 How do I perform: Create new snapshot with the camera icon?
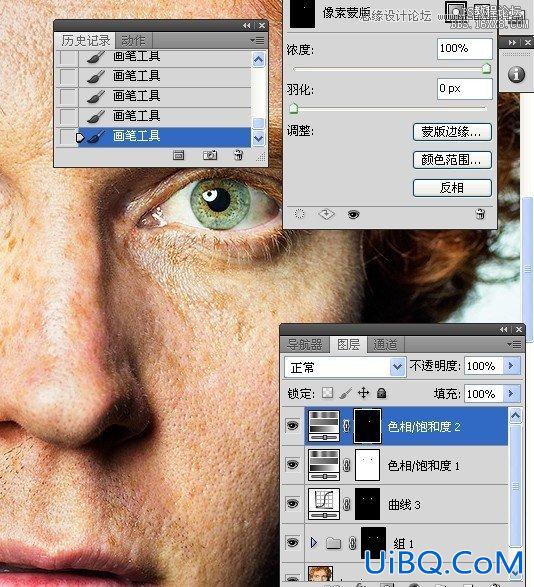pos(210,155)
